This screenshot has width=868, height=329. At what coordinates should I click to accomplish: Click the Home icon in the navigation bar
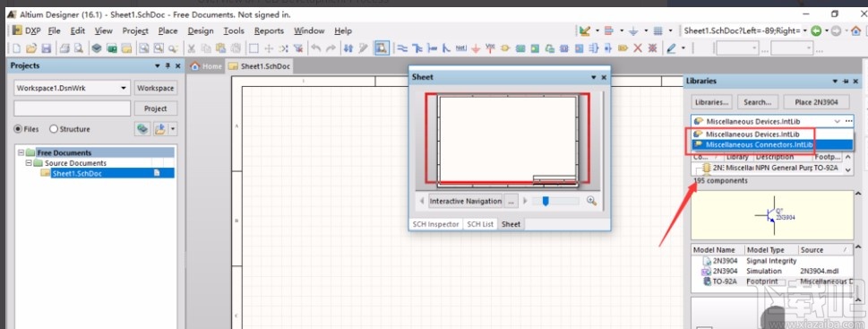pos(855,31)
